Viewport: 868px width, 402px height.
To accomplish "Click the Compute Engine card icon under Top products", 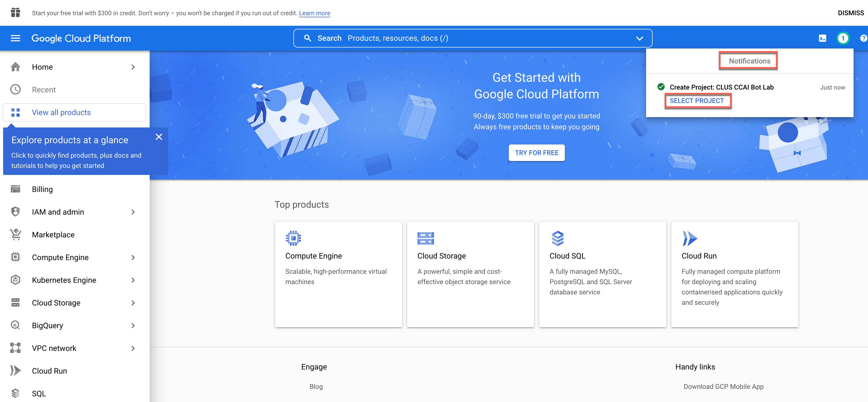I will 293,238.
